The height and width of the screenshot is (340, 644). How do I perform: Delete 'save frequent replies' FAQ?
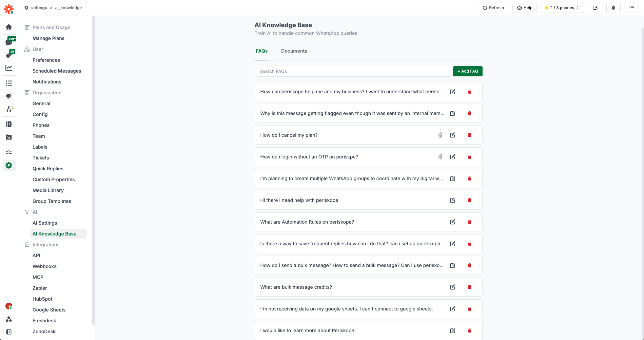coord(470,244)
